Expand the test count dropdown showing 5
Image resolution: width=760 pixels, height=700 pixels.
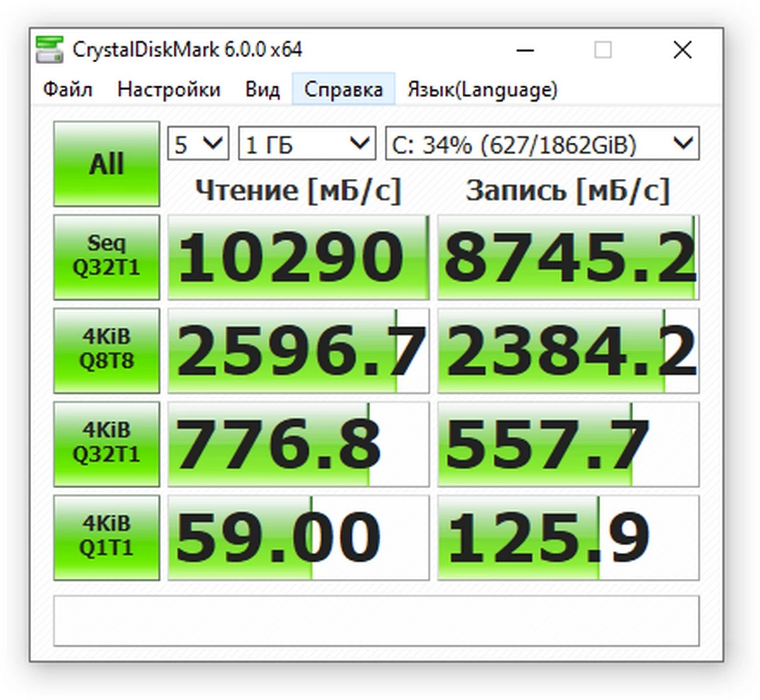tap(198, 143)
